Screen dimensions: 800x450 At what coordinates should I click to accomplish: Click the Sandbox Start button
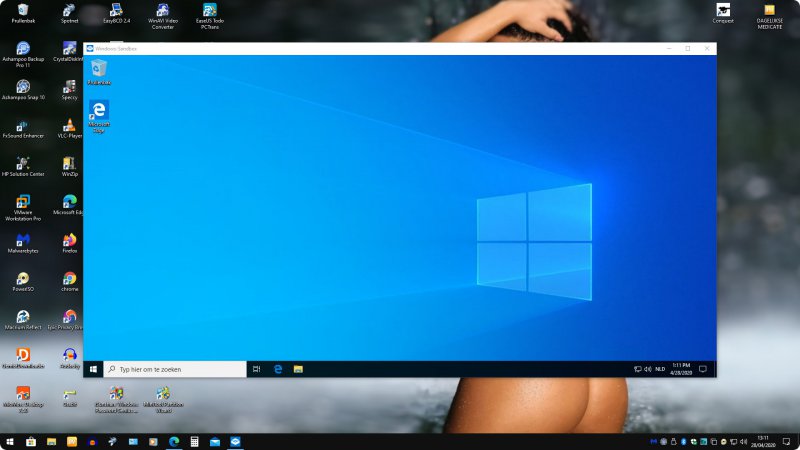93,369
